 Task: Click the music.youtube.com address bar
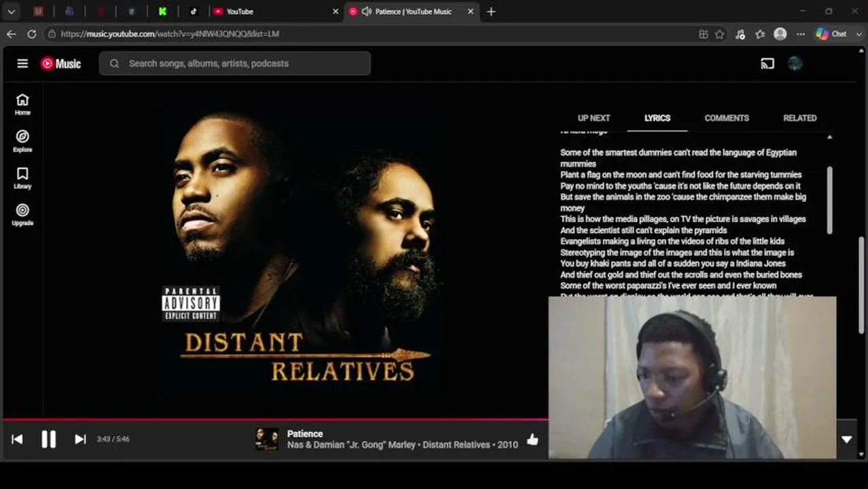(x=170, y=34)
